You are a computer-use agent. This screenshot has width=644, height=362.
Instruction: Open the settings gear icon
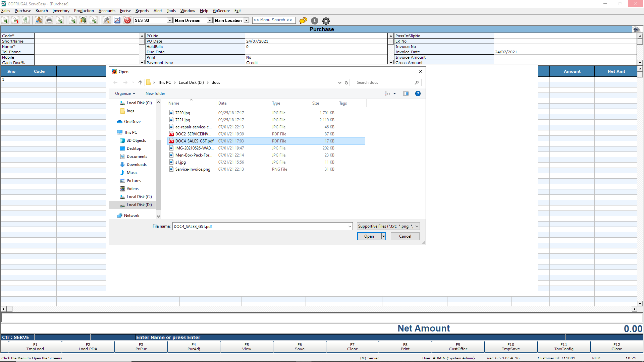326,21
